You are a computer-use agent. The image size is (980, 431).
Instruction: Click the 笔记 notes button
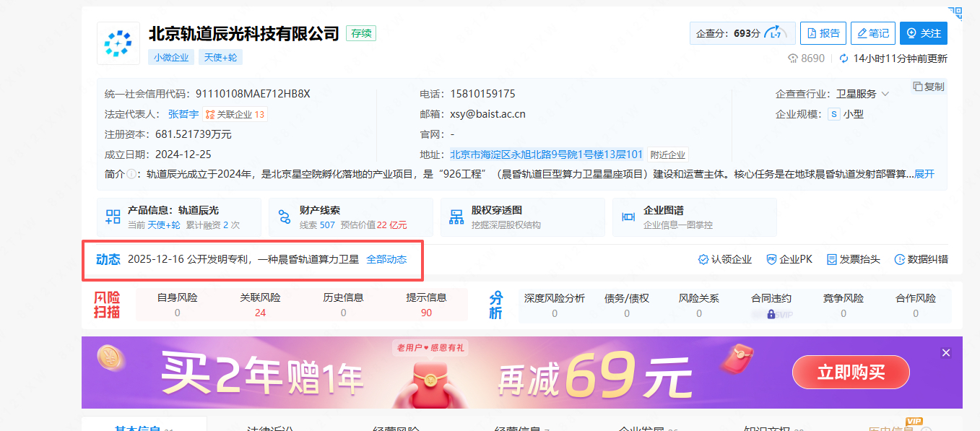tap(872, 33)
